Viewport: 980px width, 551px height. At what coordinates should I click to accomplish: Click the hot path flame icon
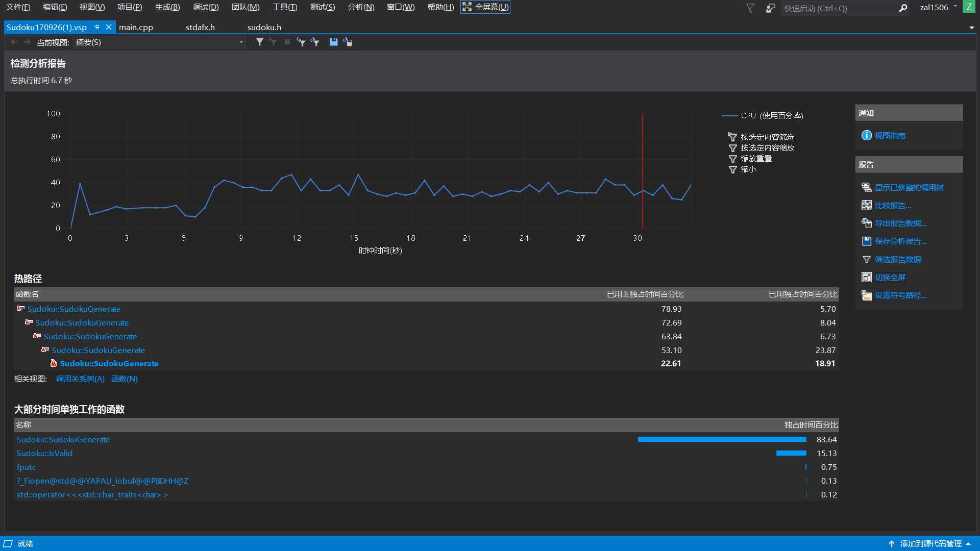(x=53, y=363)
